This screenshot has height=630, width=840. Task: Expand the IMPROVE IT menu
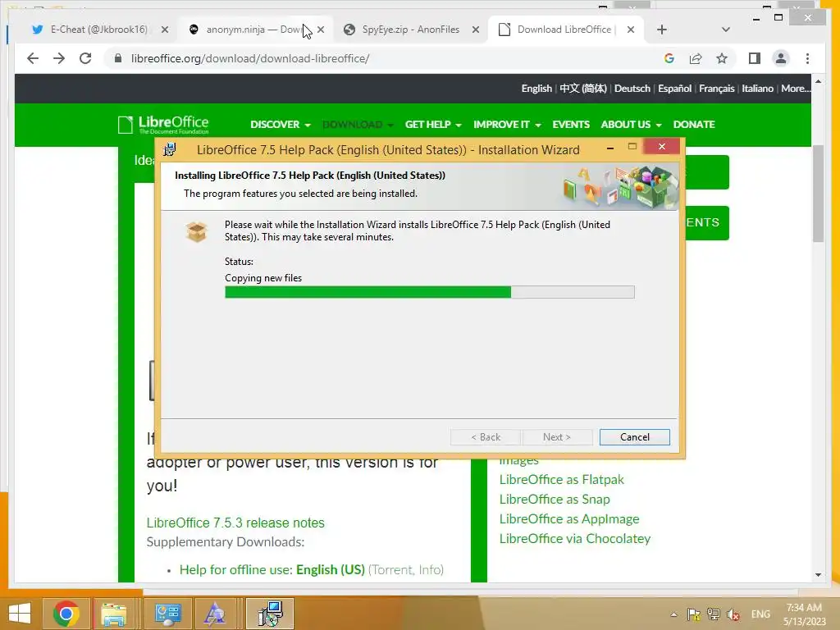point(507,125)
